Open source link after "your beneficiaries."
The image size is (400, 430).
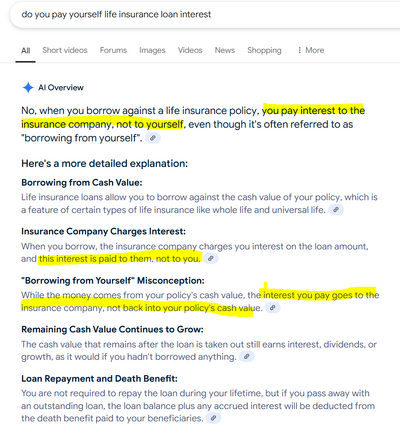(x=214, y=418)
